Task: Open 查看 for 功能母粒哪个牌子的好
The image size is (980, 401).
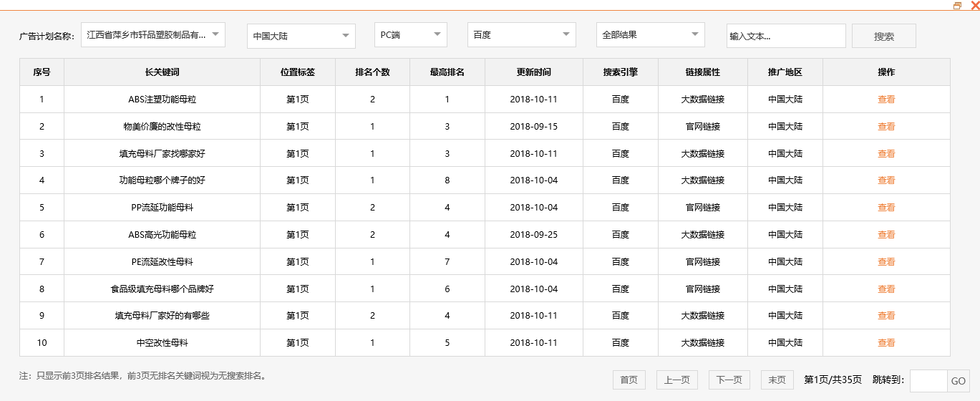Action: [x=886, y=180]
